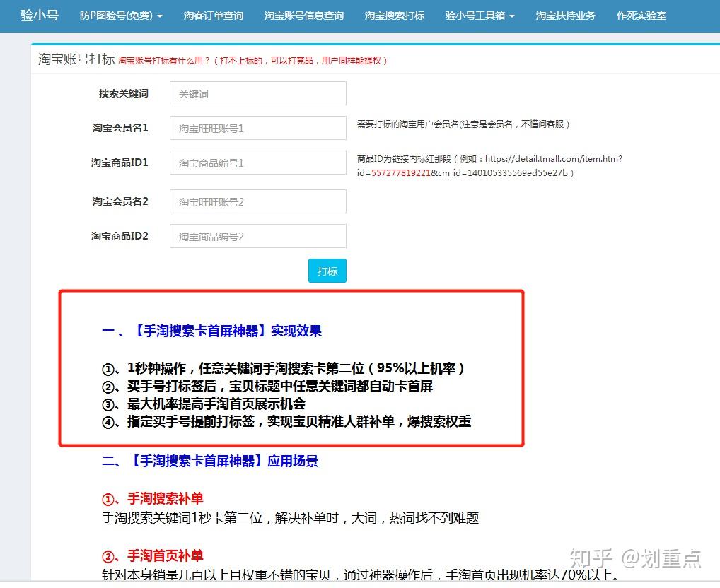The height and width of the screenshot is (588, 720).
Task: Open the 防P图验号(免费) dropdown menu
Action: point(121,16)
